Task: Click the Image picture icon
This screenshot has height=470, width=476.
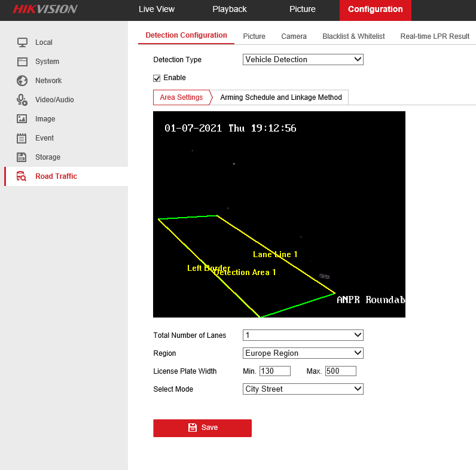Action: pyautogui.click(x=22, y=119)
